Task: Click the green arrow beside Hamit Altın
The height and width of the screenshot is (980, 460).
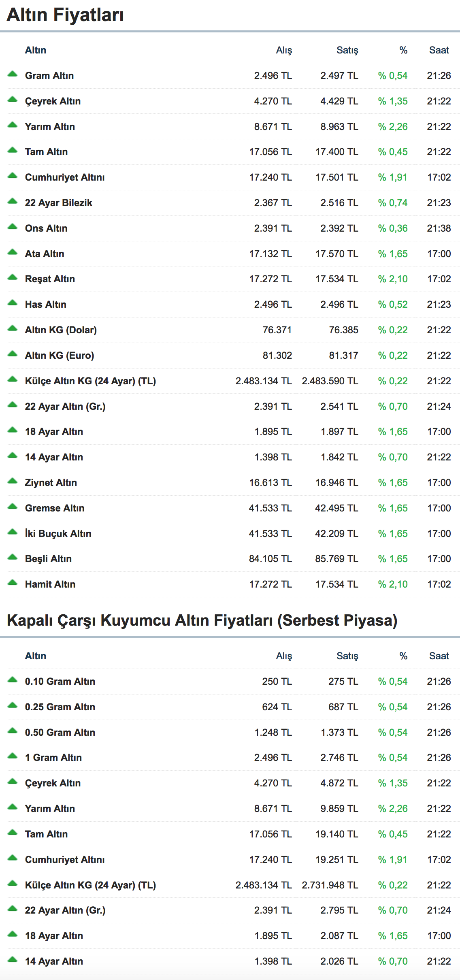Action: coord(13,583)
